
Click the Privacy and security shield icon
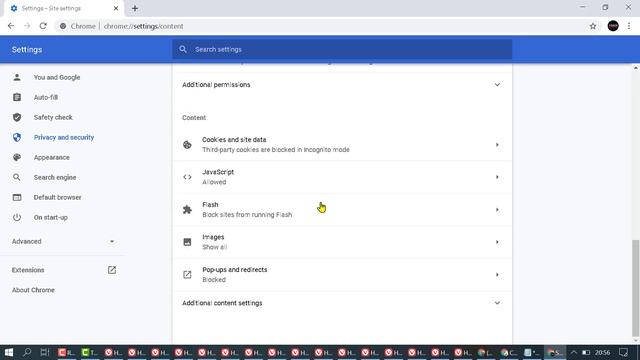click(17, 137)
